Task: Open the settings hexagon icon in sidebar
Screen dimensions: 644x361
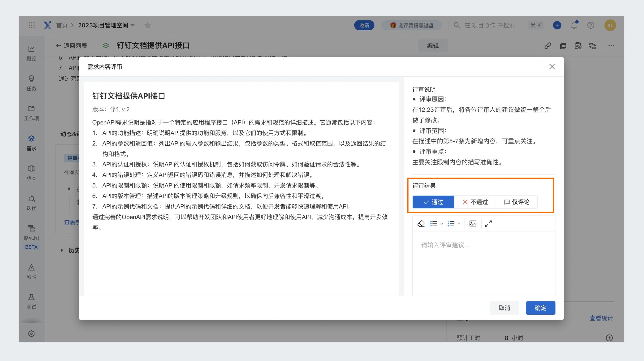Action: pos(31,334)
